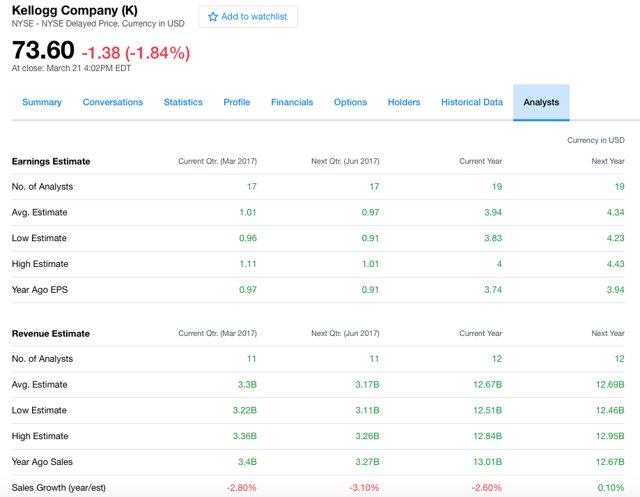Click the Currency in USD note above table
The height and width of the screenshot is (497, 640).
596,140
